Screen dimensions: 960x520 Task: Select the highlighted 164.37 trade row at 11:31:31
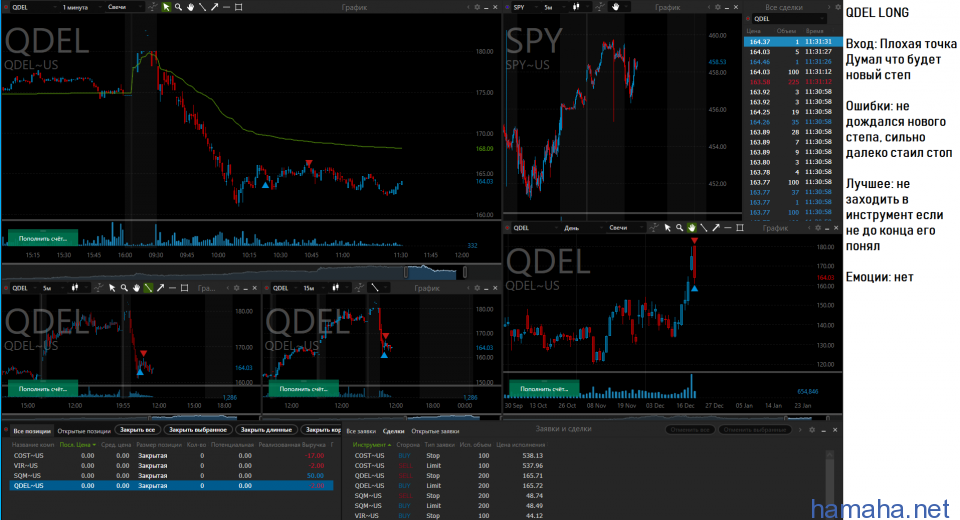(x=793, y=42)
